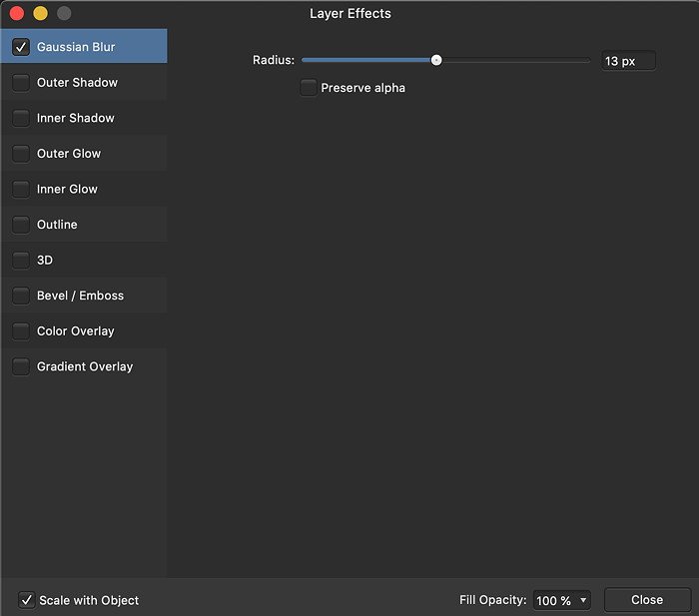
Task: Click the Radius slider handle
Action: [x=436, y=60]
